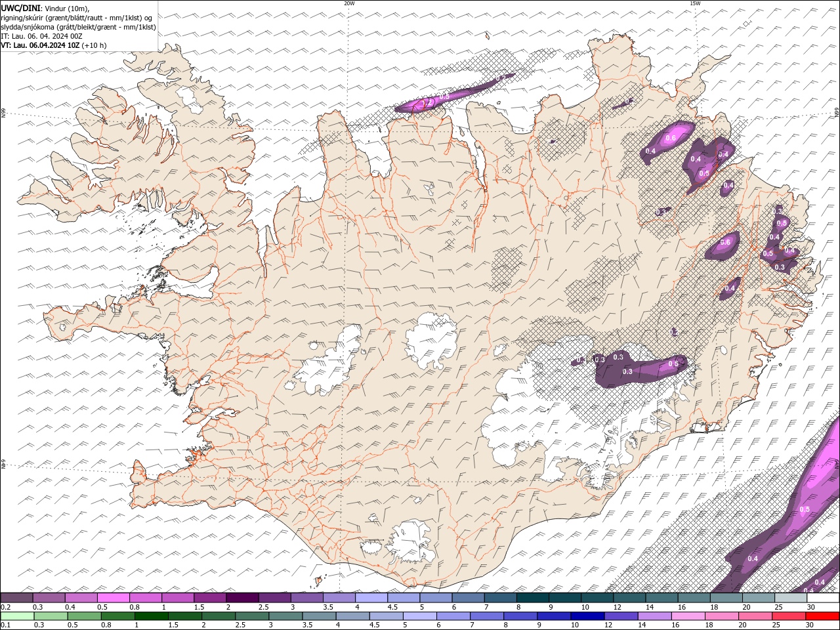The height and width of the screenshot is (630, 840).
Task: Click the "15W" longitude label
Action: click(696, 3)
